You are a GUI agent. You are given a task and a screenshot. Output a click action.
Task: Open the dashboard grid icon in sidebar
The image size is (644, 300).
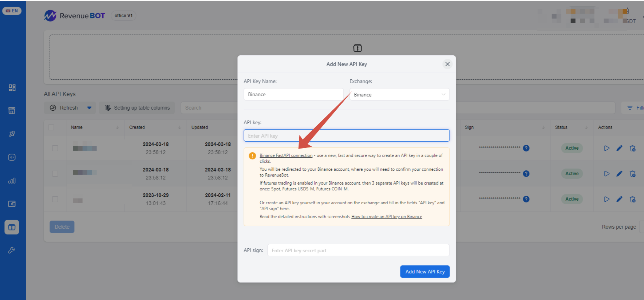(x=12, y=88)
